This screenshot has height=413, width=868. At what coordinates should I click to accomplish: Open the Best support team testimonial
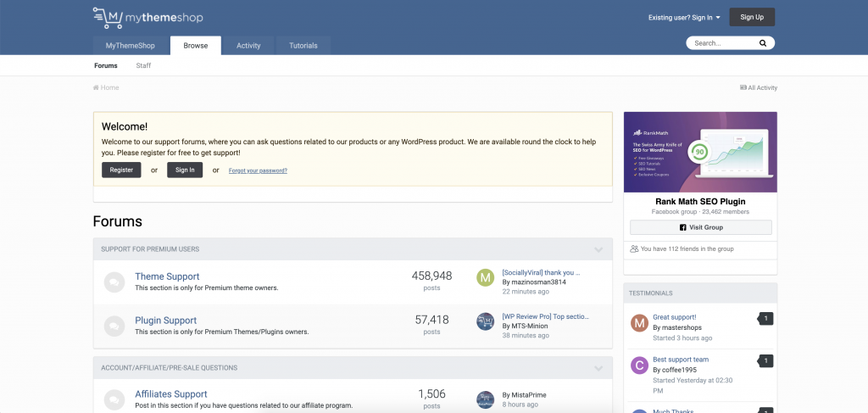pos(681,360)
